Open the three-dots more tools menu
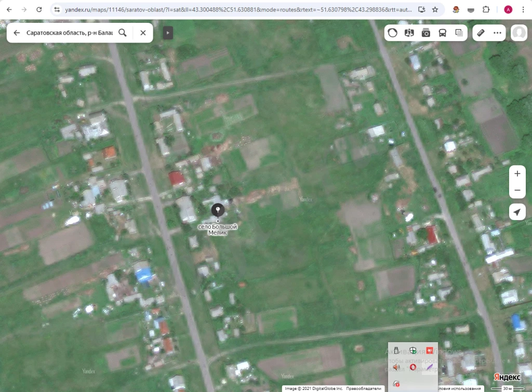 point(497,33)
